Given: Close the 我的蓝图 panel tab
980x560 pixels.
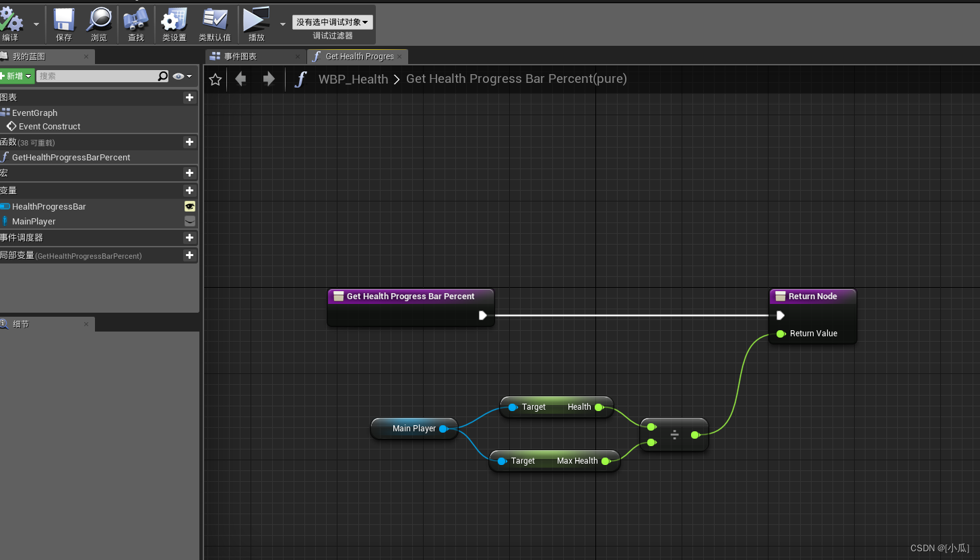Looking at the screenshot, I should coord(86,57).
